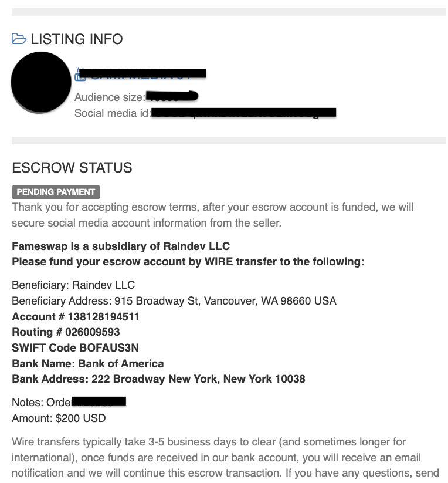
Task: Click the folder icon beside LISTING INFO
Action: [19, 39]
